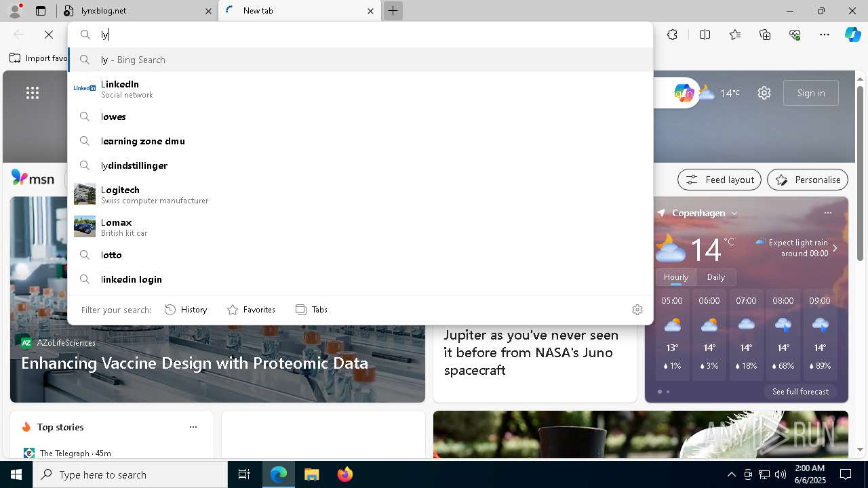Switch to Hourly weather tab
Image resolution: width=868 pixels, height=488 pixels.
pos(676,277)
